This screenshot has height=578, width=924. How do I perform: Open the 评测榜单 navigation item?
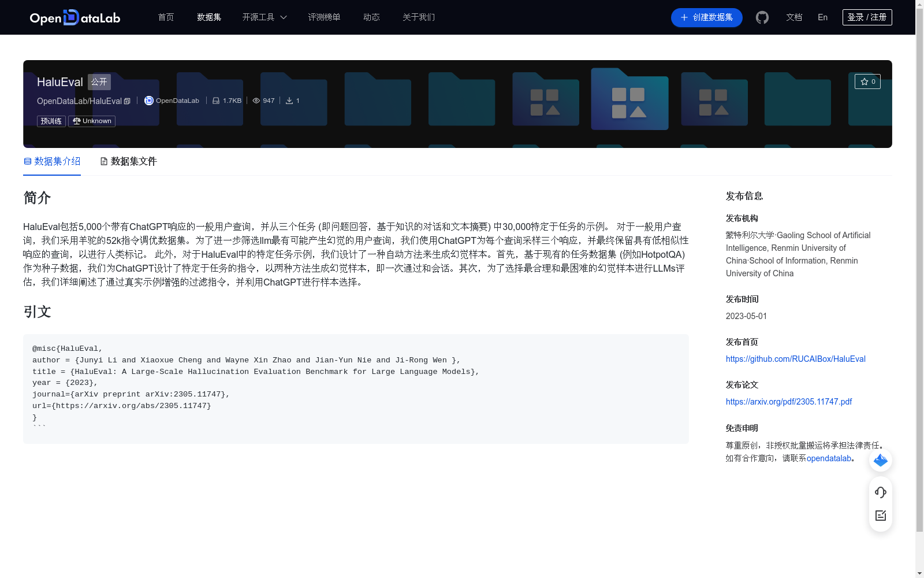click(x=324, y=17)
